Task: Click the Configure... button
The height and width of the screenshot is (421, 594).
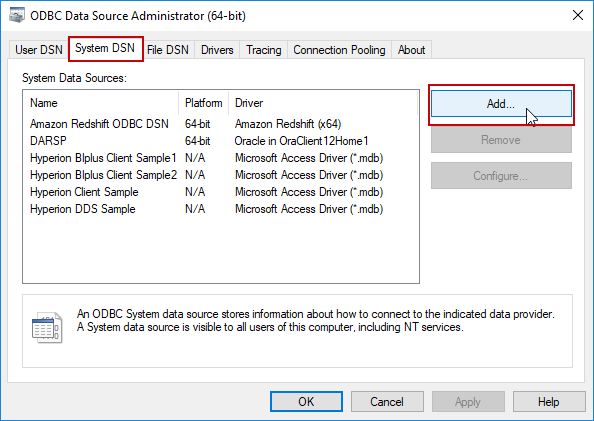Action: point(501,176)
